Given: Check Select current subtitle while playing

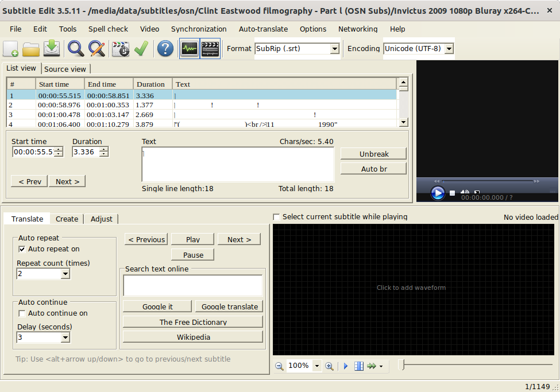Looking at the screenshot, I should point(277,217).
